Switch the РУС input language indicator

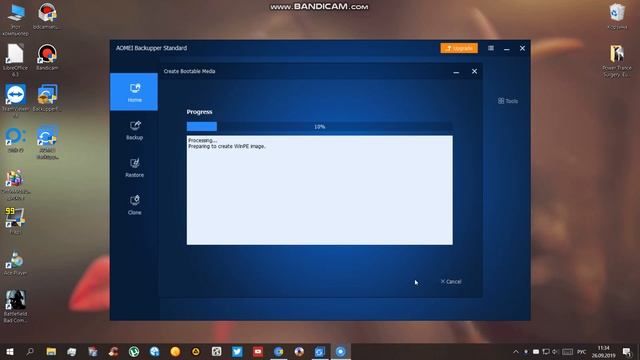(x=582, y=351)
